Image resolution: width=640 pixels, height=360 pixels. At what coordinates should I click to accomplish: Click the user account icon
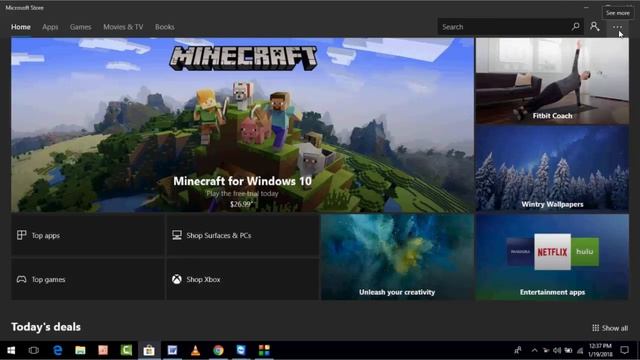click(595, 27)
